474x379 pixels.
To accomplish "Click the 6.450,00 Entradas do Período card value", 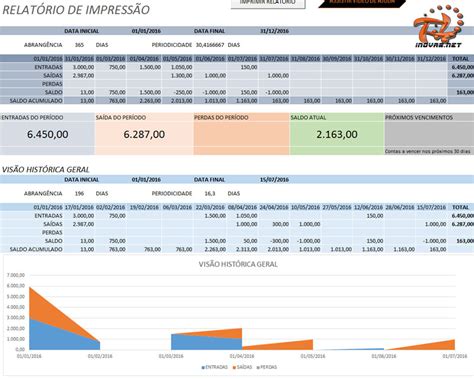I will [x=48, y=134].
